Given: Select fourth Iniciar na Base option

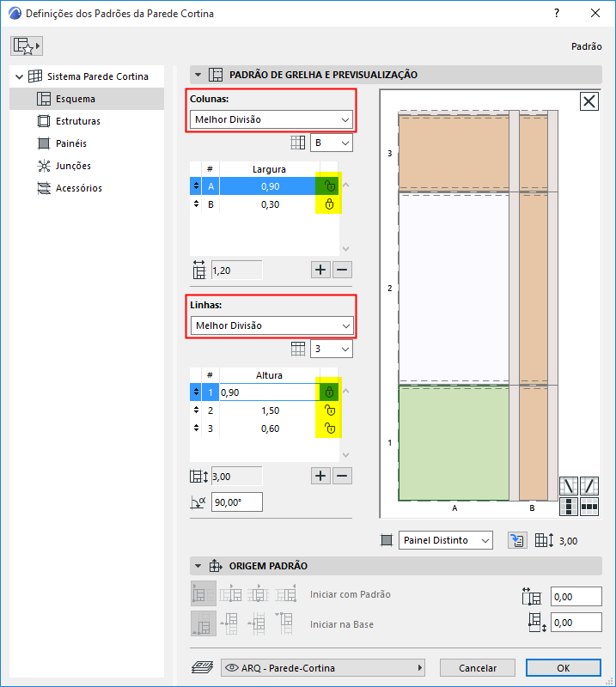Looking at the screenshot, I should pos(286,623).
